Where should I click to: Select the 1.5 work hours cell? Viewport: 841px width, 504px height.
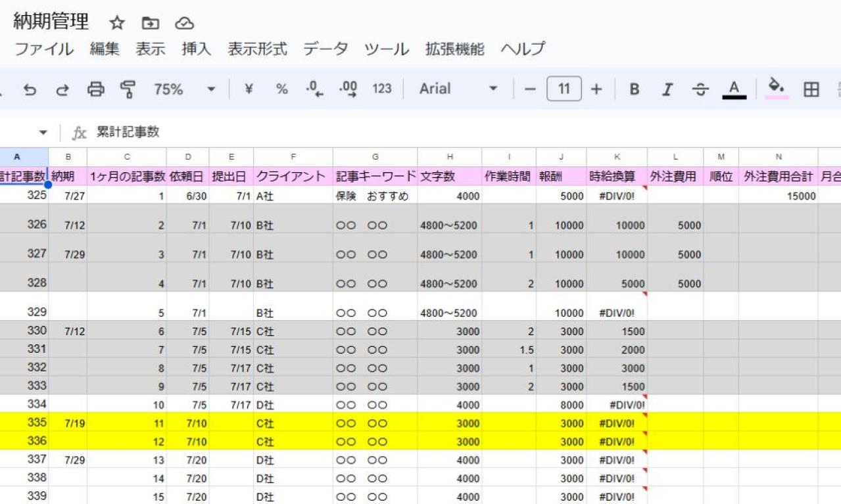pyautogui.click(x=509, y=350)
